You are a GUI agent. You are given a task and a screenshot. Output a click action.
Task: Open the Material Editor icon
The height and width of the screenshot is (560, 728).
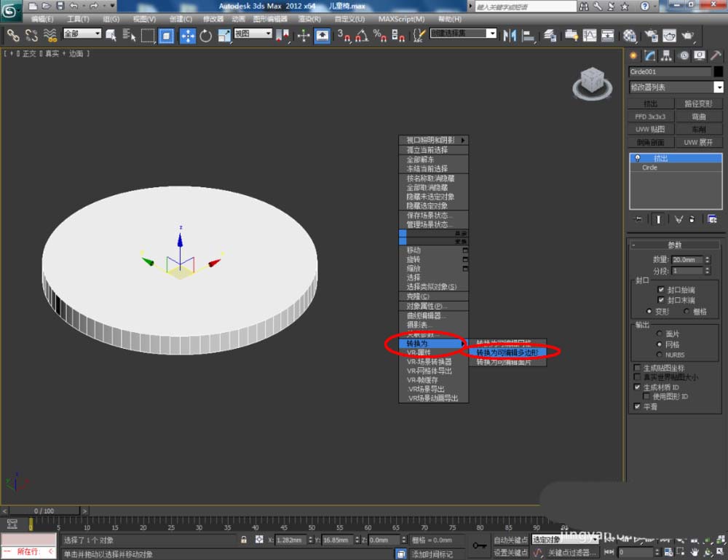click(x=630, y=35)
